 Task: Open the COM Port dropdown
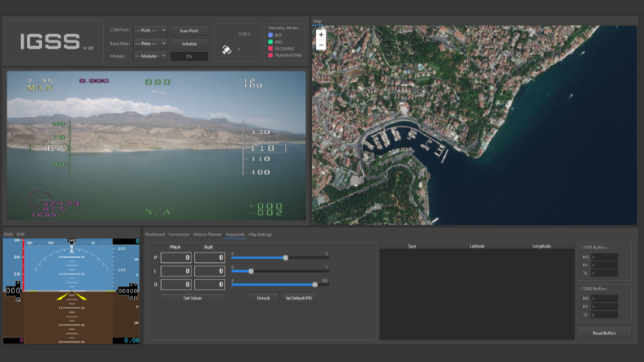point(150,30)
